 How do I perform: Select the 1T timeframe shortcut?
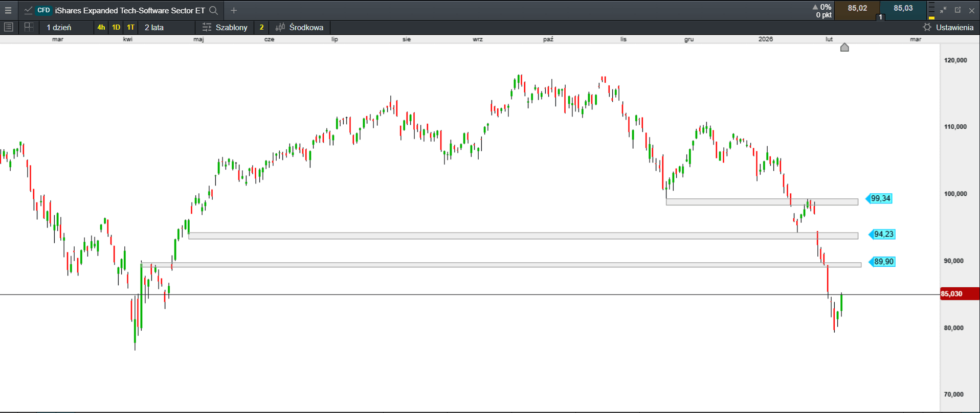point(131,27)
